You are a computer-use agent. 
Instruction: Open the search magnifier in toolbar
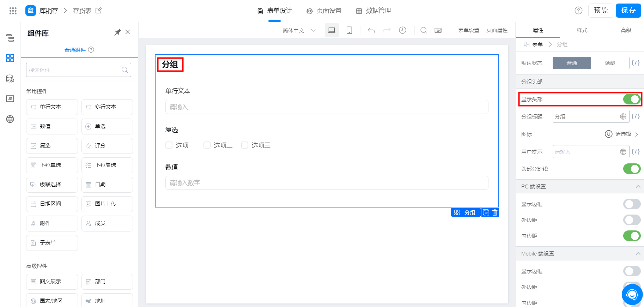(x=424, y=30)
